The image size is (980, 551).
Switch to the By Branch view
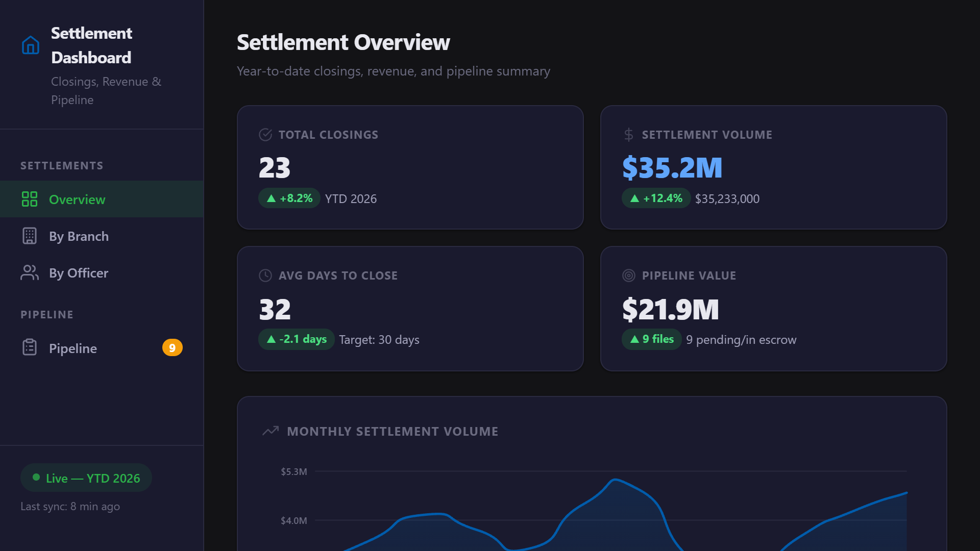click(79, 236)
